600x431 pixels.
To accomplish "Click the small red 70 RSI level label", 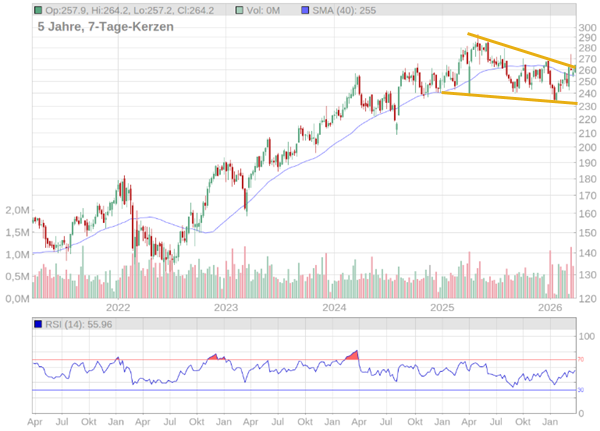I will (x=580, y=360).
